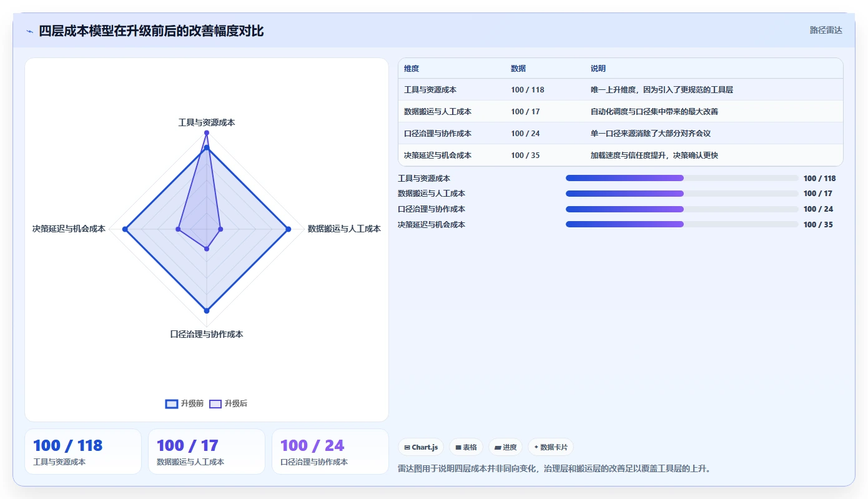
Task: Click table cell 口径治理与协作成本 in the 维度 column
Action: tap(438, 134)
